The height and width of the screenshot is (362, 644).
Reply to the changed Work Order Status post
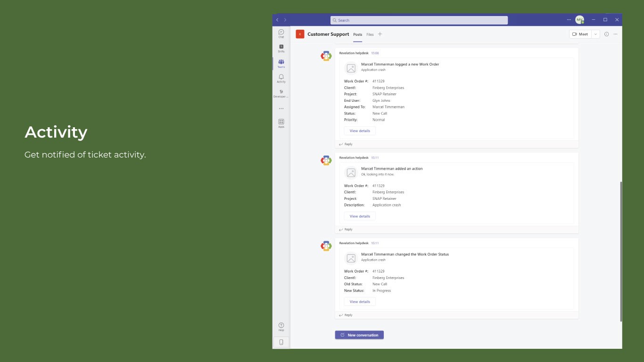[346, 315]
